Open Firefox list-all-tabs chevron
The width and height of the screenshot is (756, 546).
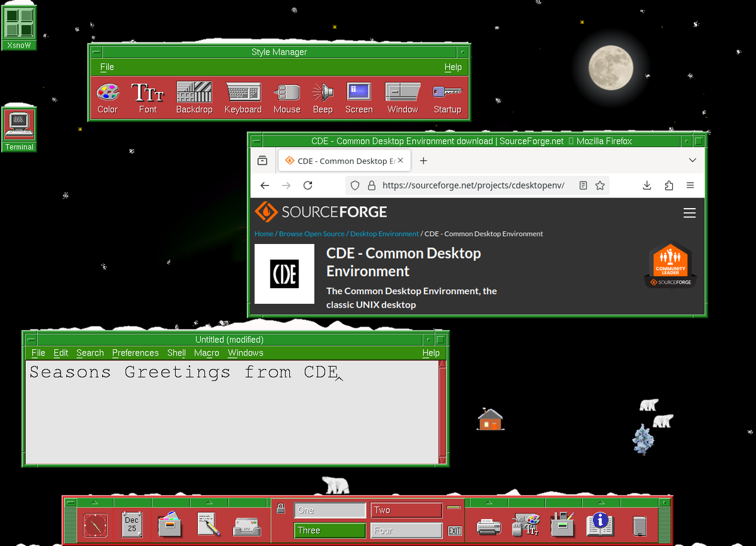692,161
